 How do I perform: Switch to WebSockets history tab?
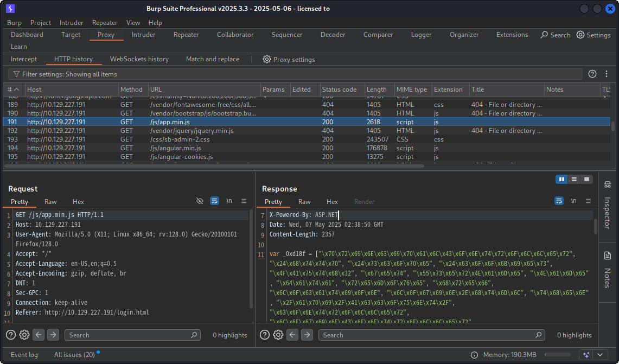pos(139,59)
